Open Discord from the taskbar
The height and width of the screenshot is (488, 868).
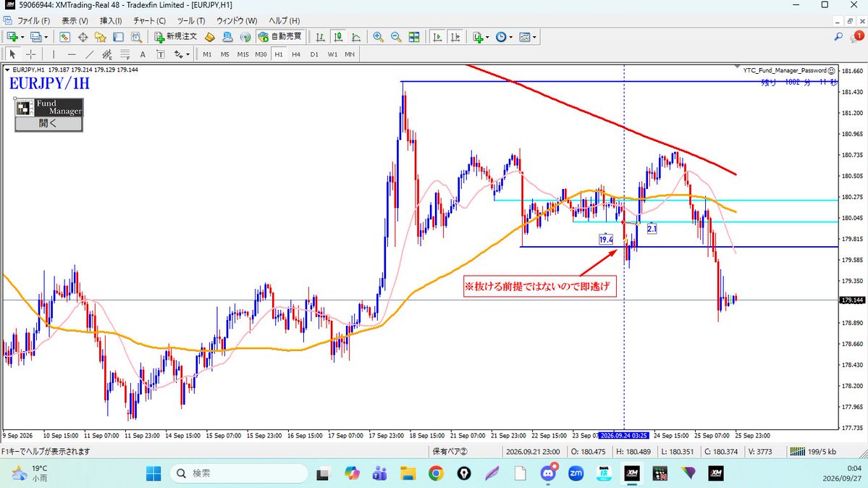(x=548, y=473)
